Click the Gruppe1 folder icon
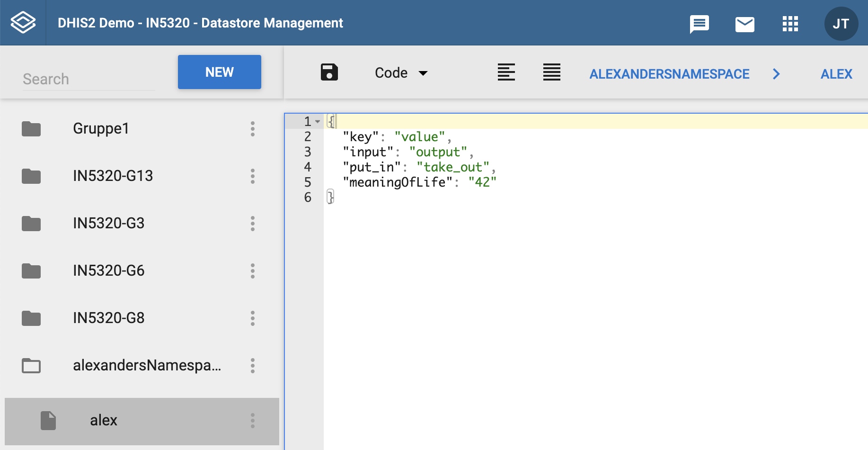 pos(31,129)
